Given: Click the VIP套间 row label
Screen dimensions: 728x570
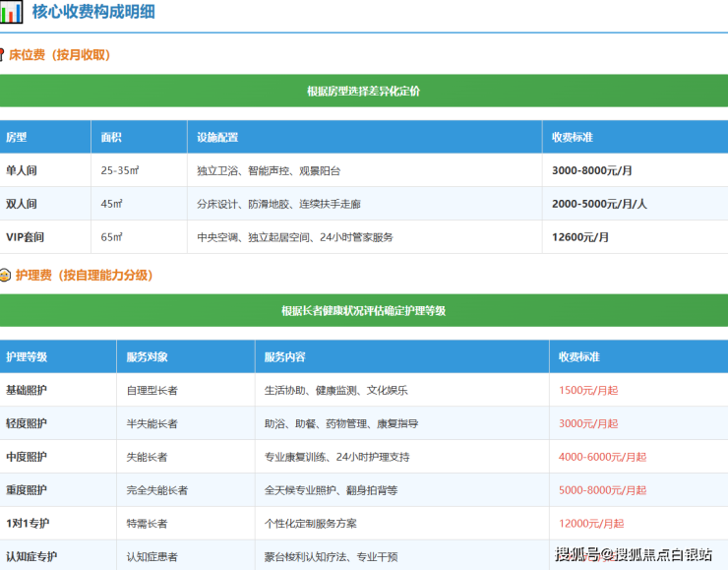Looking at the screenshot, I should point(26,237).
